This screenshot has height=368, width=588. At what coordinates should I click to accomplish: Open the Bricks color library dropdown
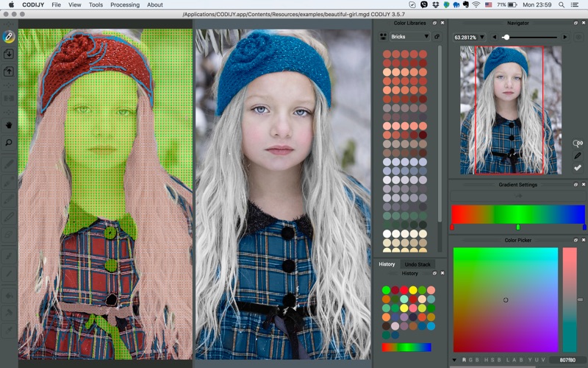410,36
